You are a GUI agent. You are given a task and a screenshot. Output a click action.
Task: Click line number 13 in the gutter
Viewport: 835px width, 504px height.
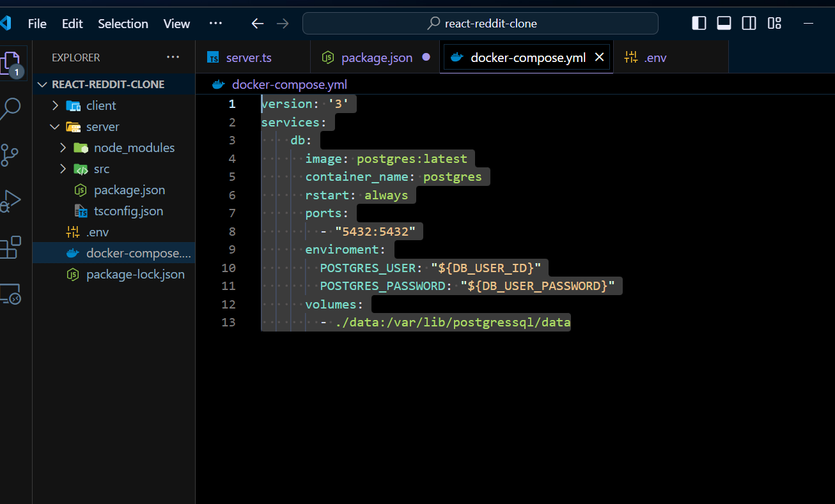click(x=228, y=322)
